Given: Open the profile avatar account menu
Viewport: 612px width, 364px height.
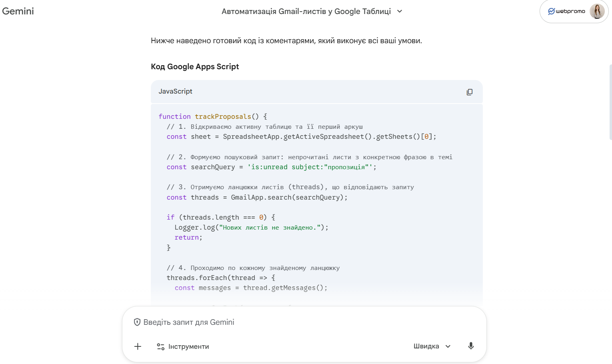Looking at the screenshot, I should tap(597, 12).
